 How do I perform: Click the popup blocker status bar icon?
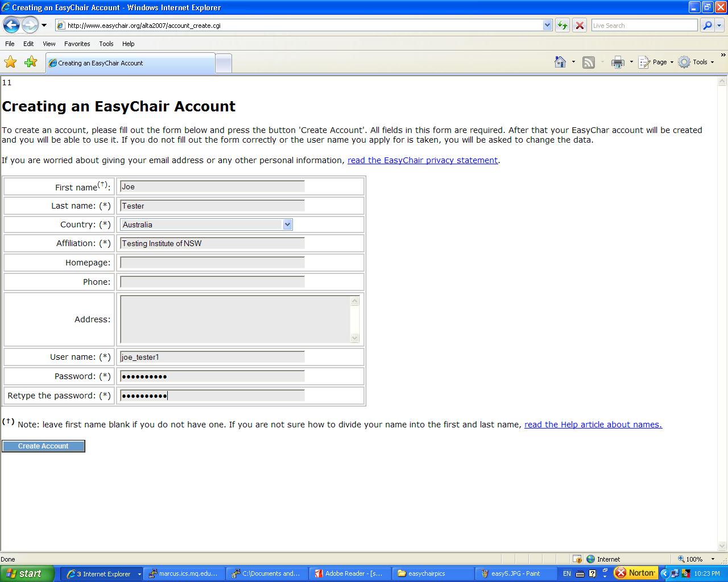click(x=577, y=559)
